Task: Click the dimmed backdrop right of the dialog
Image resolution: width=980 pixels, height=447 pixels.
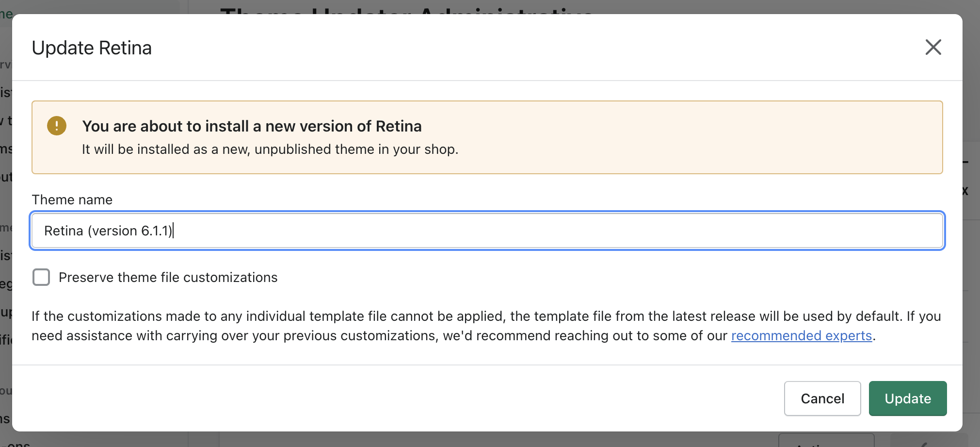Action: (x=971, y=291)
